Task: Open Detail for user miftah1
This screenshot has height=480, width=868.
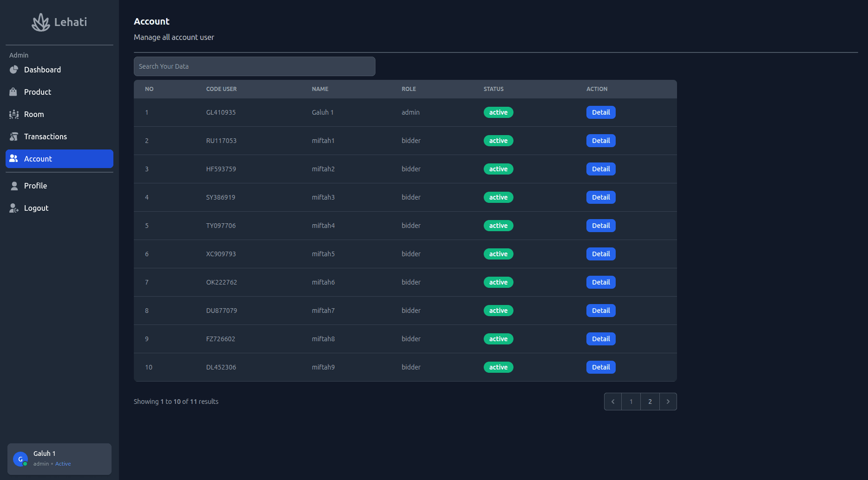Action: coord(600,141)
